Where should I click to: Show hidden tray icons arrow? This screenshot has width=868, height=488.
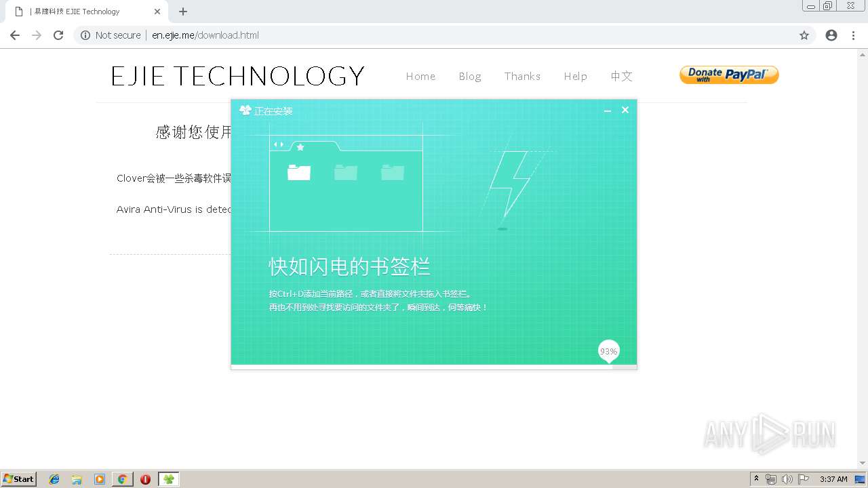pyautogui.click(x=756, y=479)
